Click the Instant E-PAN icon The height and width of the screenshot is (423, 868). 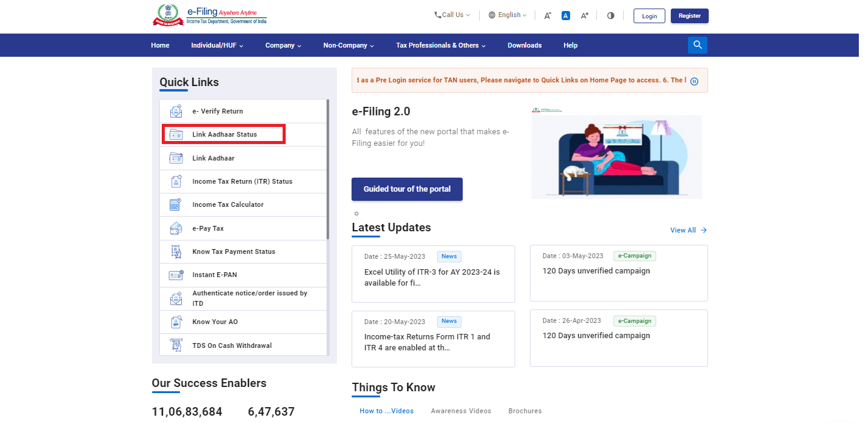(176, 275)
